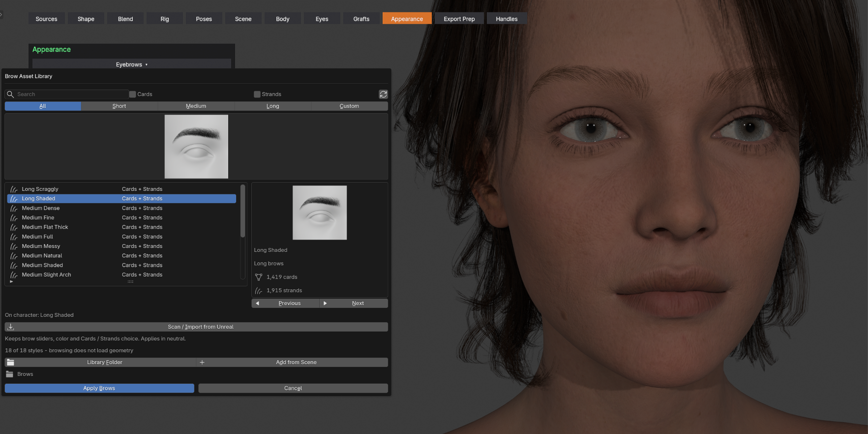Open the Grafts tab
Image resolution: width=868 pixels, height=434 pixels.
(x=361, y=19)
